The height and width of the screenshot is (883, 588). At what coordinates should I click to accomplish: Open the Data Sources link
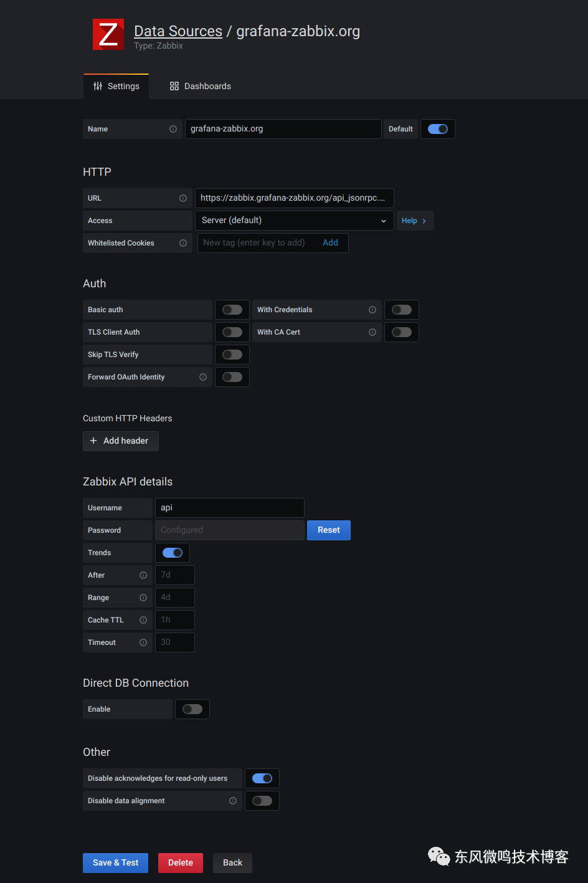[x=178, y=31]
